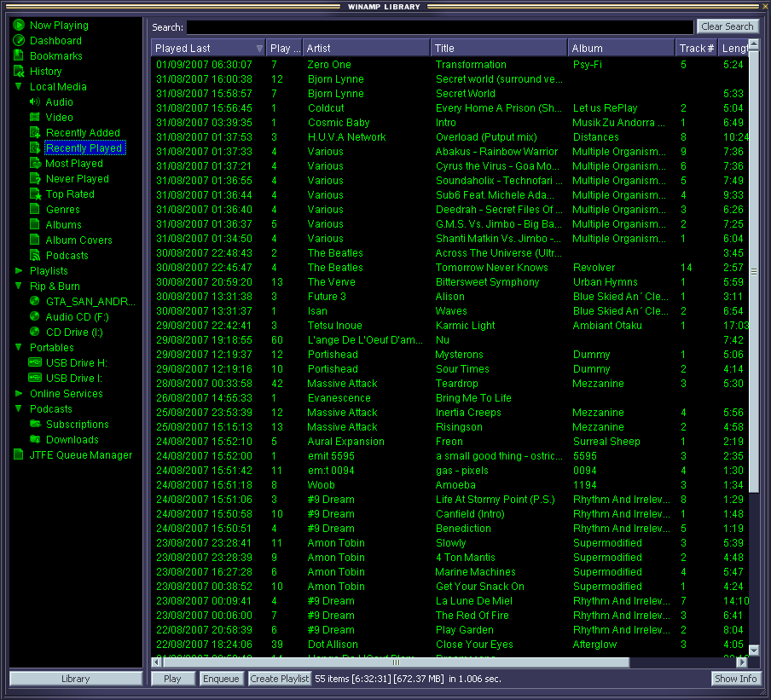Click the Play button below the list

click(x=172, y=679)
